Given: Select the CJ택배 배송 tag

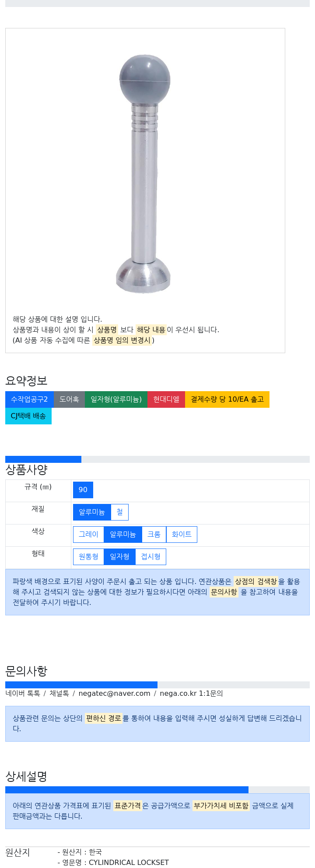Looking at the screenshot, I should (28, 416).
